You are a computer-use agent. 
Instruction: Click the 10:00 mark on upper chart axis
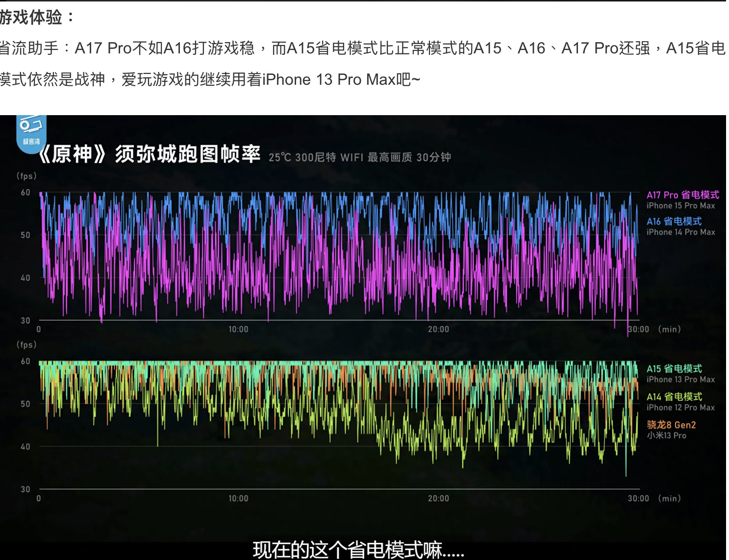click(x=238, y=329)
